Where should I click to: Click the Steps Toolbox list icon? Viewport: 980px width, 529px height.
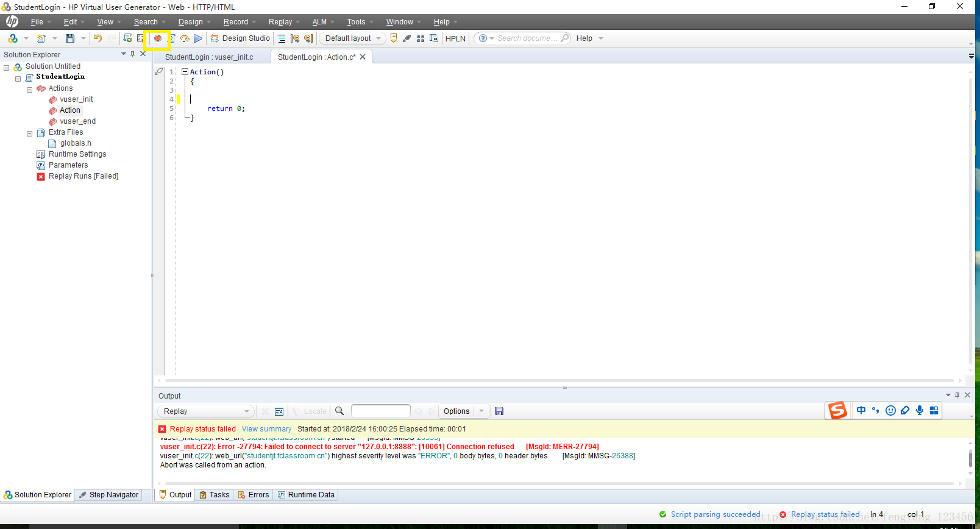click(282, 38)
